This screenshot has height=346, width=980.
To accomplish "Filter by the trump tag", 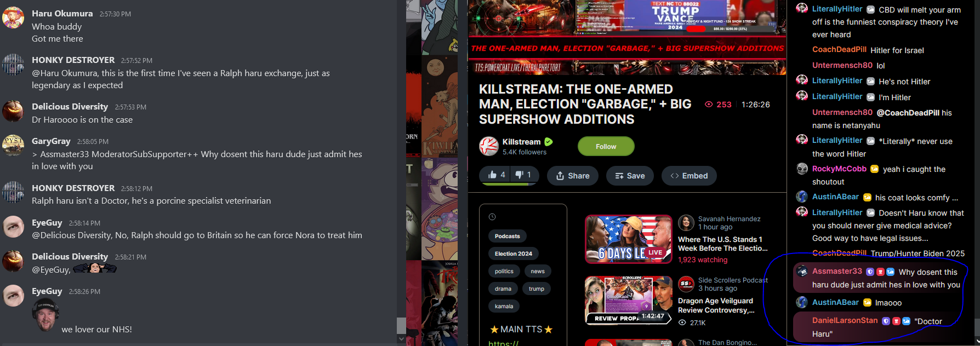I will tap(537, 289).
